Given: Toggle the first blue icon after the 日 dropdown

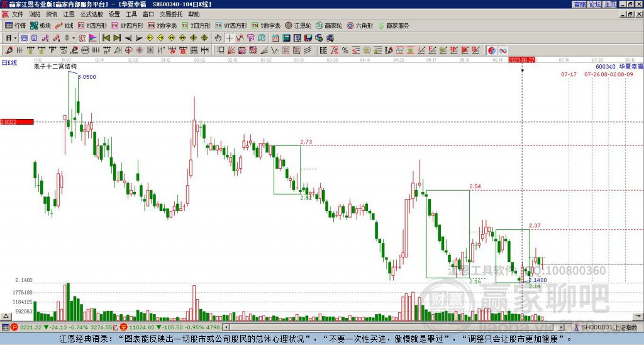Looking at the screenshot, I should pos(25,38).
